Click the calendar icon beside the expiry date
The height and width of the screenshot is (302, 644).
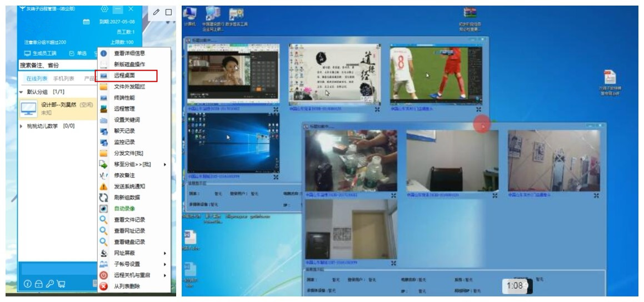[86, 22]
